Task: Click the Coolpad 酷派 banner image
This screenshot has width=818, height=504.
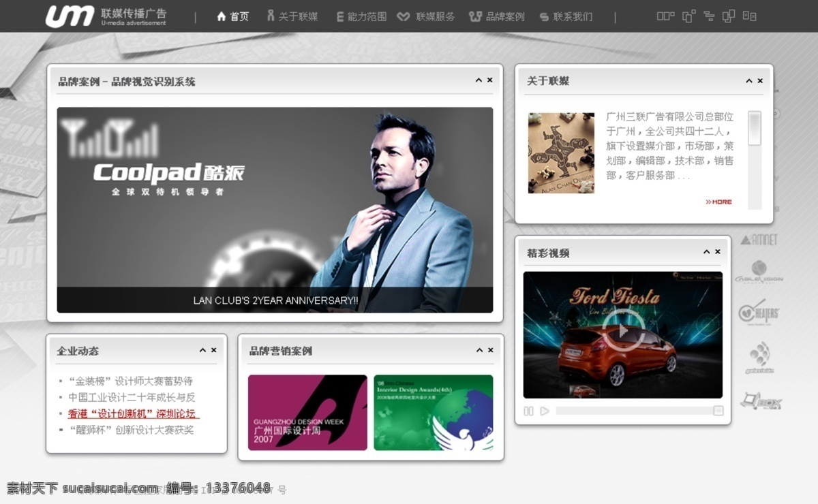Action: pos(275,210)
